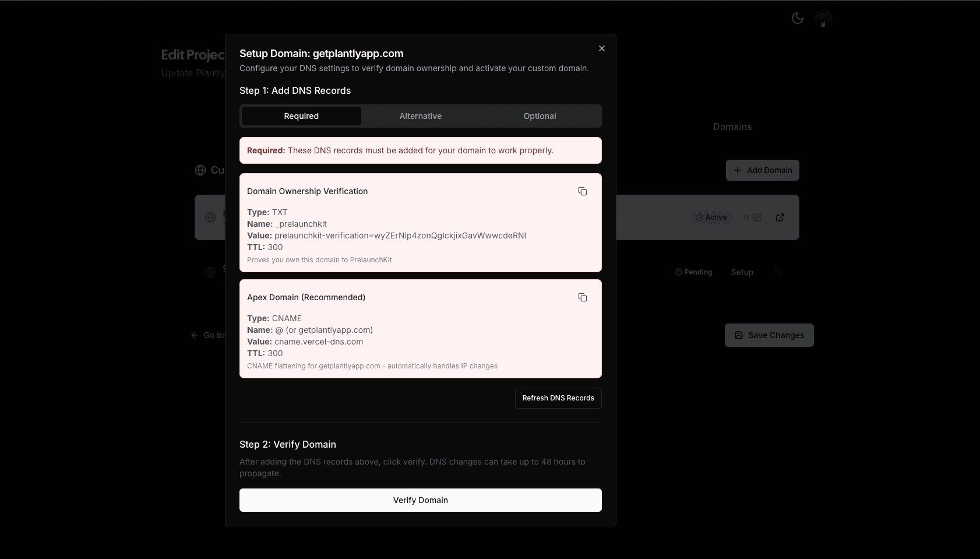Open the Optional DNS records tab
Viewport: 980px width, 559px height.
pos(540,116)
